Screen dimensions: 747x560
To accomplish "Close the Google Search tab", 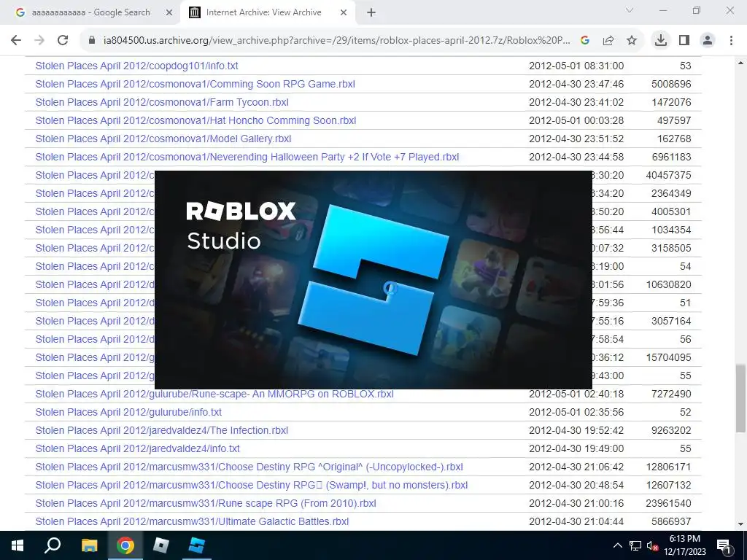I will (x=169, y=13).
